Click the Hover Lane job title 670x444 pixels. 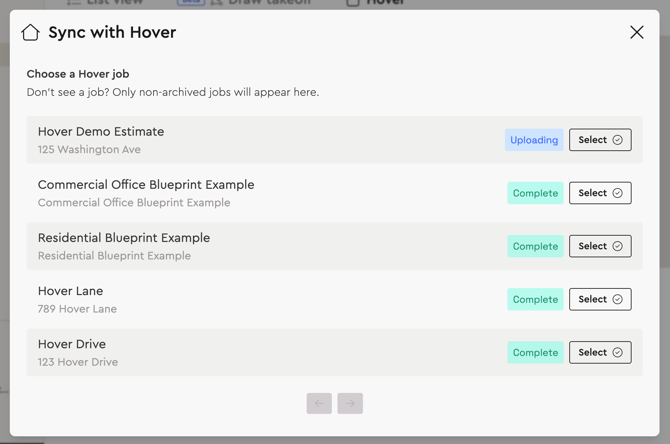70,291
